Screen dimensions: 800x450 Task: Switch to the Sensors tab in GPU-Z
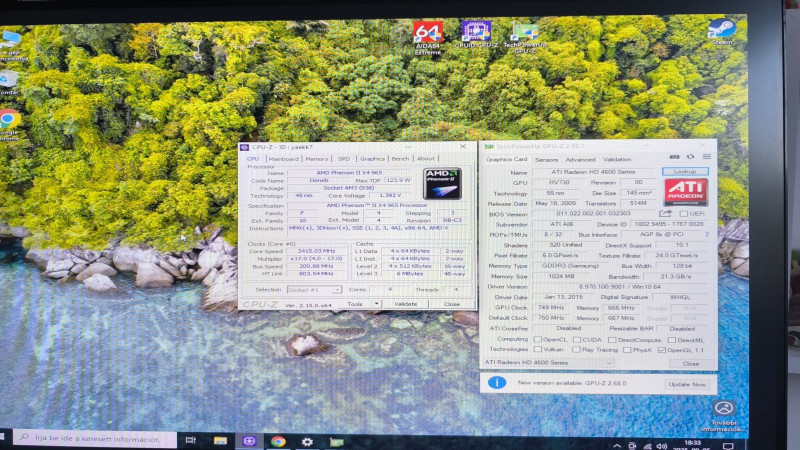click(546, 160)
